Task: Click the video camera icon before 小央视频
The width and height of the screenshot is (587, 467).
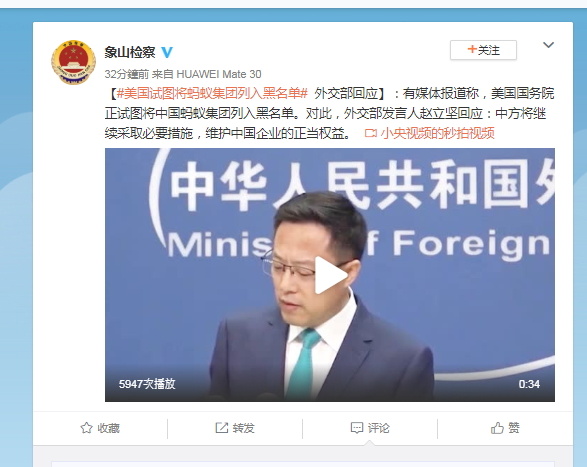Action: click(370, 133)
